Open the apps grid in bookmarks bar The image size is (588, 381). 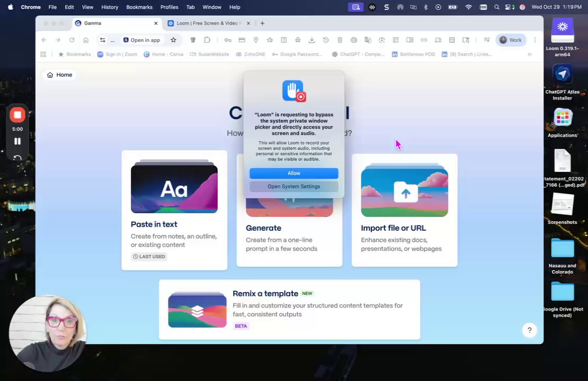[43, 55]
